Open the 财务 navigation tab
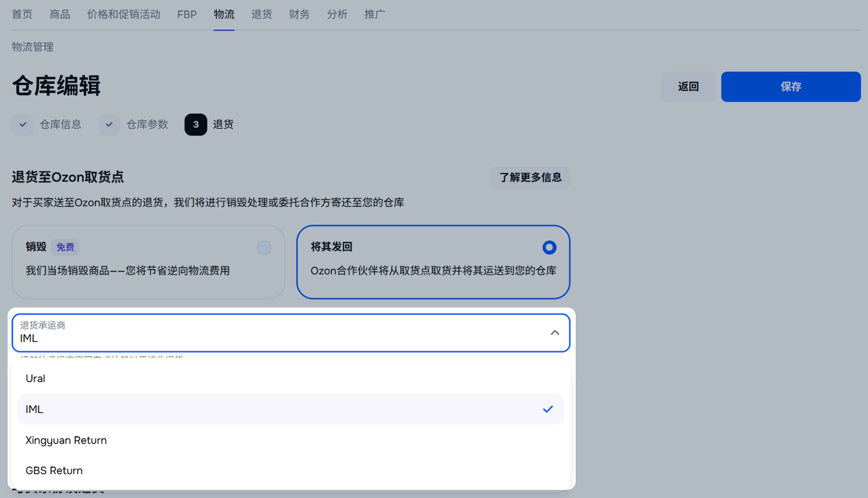 [x=299, y=14]
